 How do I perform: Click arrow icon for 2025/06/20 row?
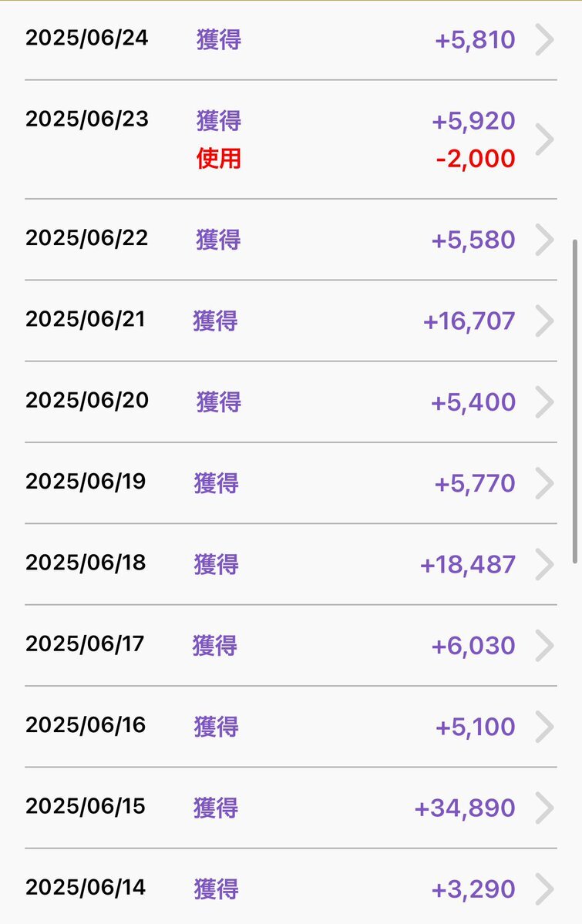coord(545,402)
